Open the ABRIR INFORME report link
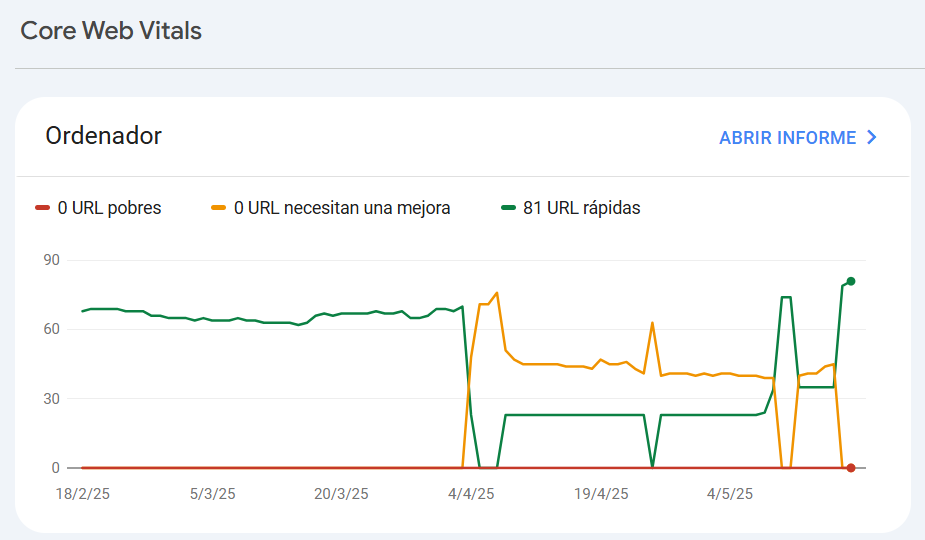This screenshot has height=540, width=925. click(788, 138)
